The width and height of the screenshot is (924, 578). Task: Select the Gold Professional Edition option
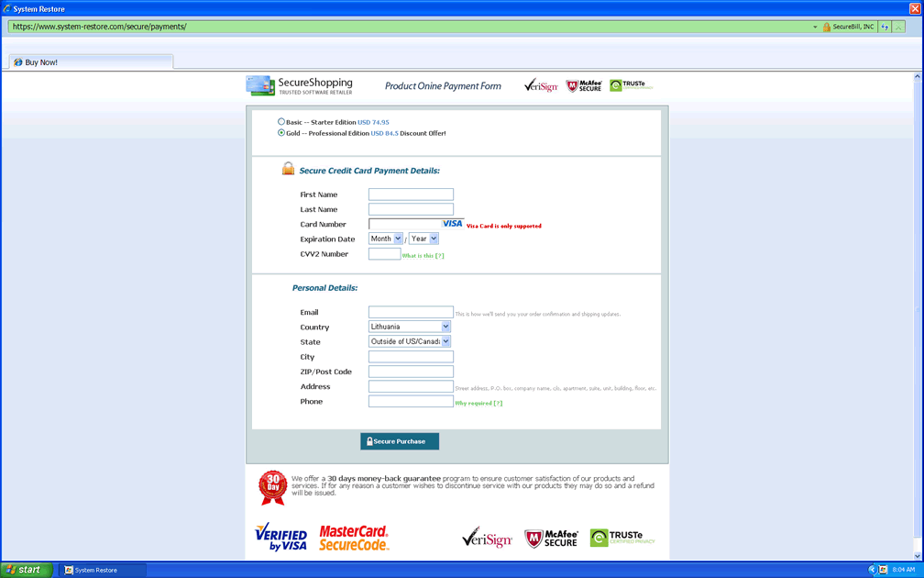281,132
